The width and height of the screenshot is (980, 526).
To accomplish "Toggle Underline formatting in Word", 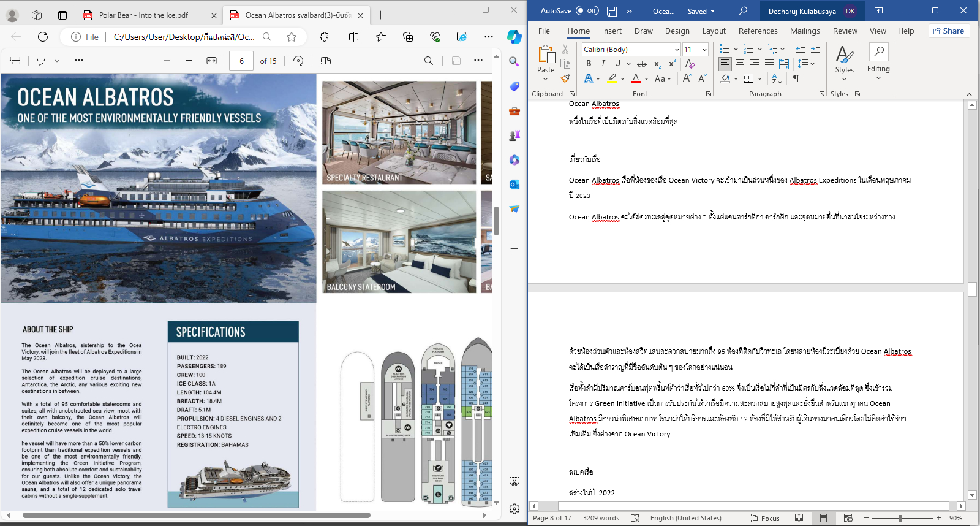I will [617, 64].
